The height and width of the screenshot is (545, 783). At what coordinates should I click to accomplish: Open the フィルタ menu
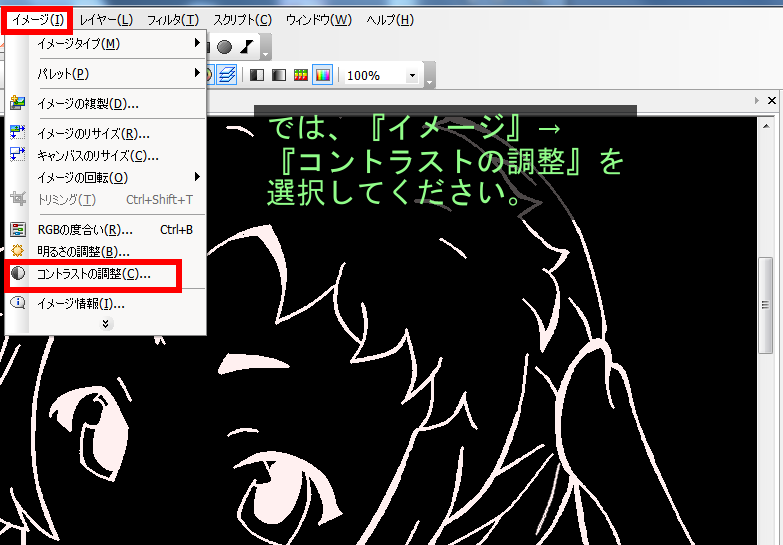coord(172,20)
